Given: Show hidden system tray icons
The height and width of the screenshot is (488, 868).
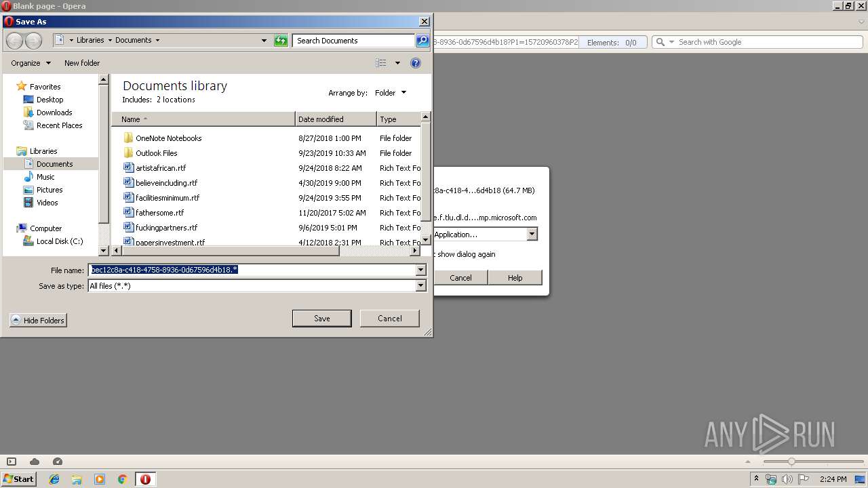Looking at the screenshot, I should 756,479.
